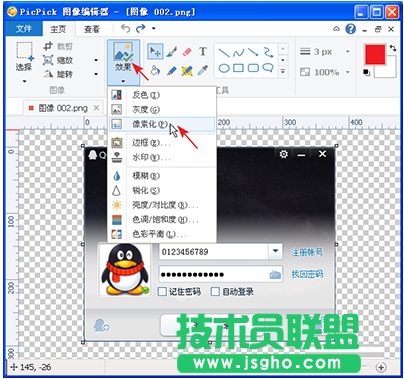The image size is (404, 379).
Task: Switch to the 主页 tab
Action: (58, 29)
